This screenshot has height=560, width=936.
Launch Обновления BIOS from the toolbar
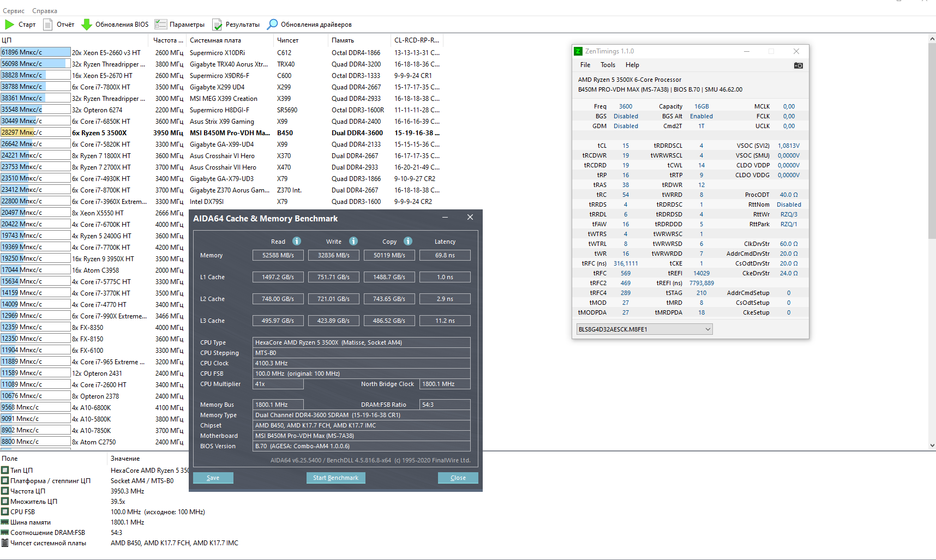click(115, 25)
